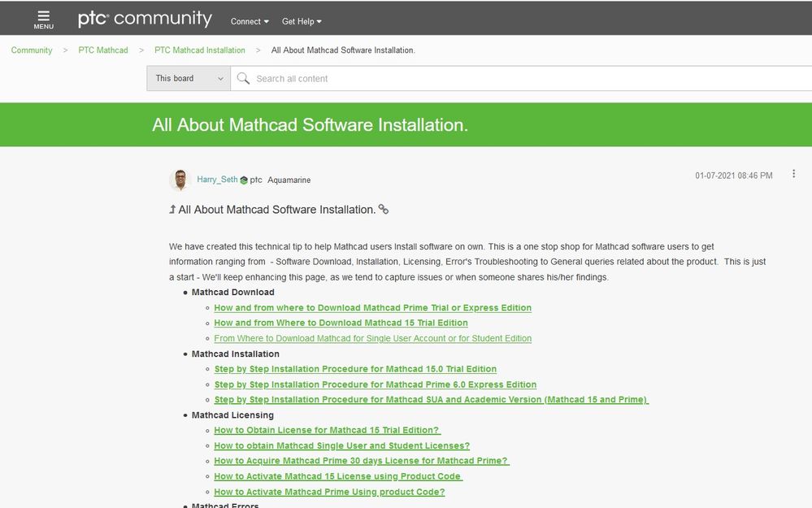
Task: Click the search magnifier icon
Action: click(x=243, y=79)
